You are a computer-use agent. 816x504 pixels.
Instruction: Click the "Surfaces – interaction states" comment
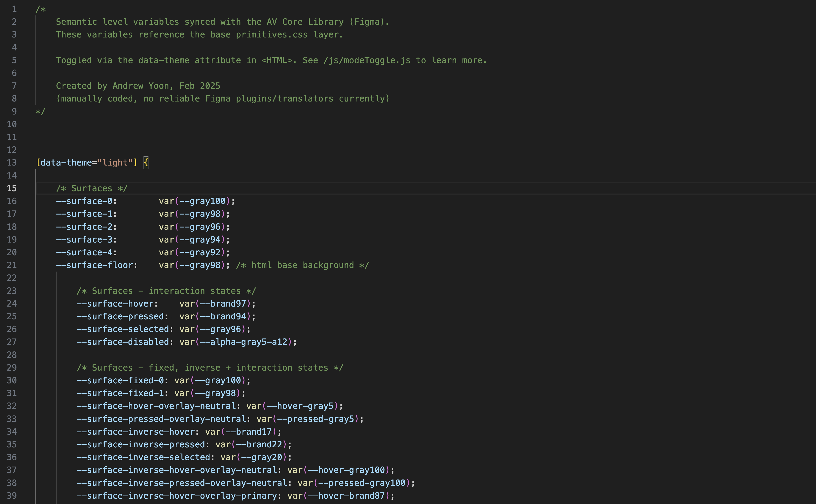click(x=166, y=291)
